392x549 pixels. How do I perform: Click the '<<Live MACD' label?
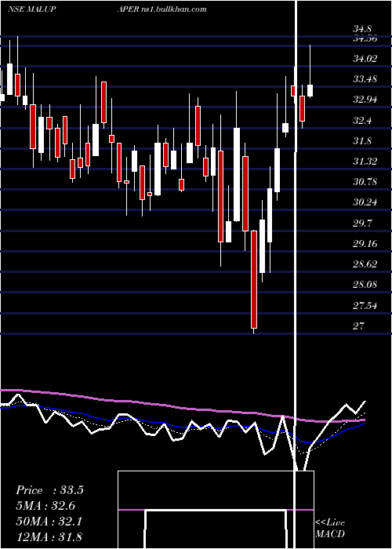330,529
